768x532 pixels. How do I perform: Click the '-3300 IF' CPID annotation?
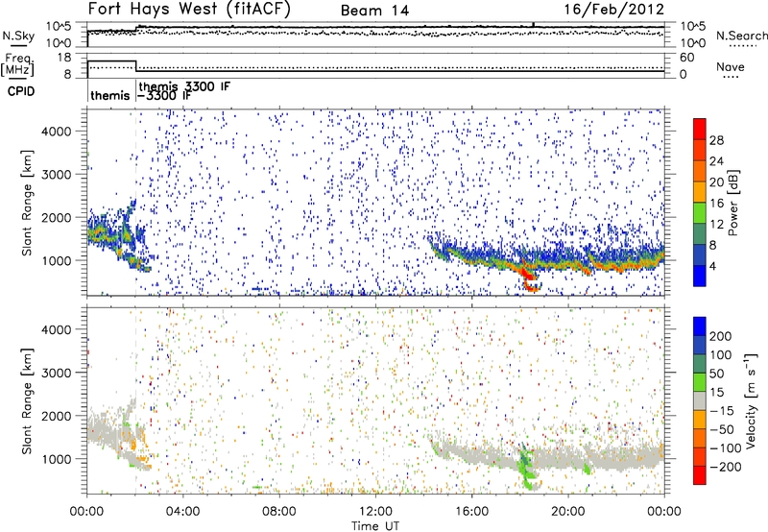tap(164, 96)
